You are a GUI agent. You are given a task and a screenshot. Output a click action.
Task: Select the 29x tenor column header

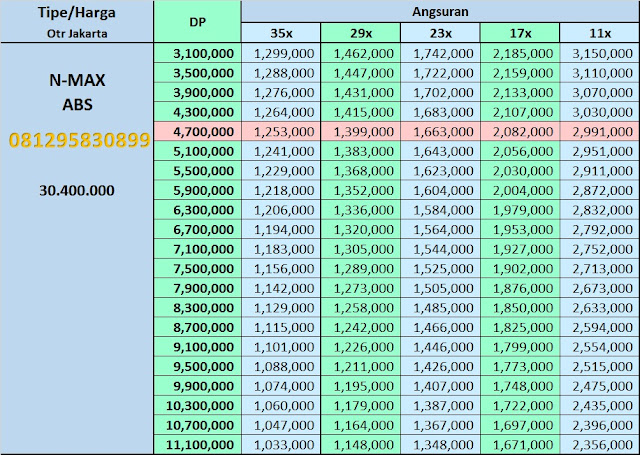(x=360, y=32)
